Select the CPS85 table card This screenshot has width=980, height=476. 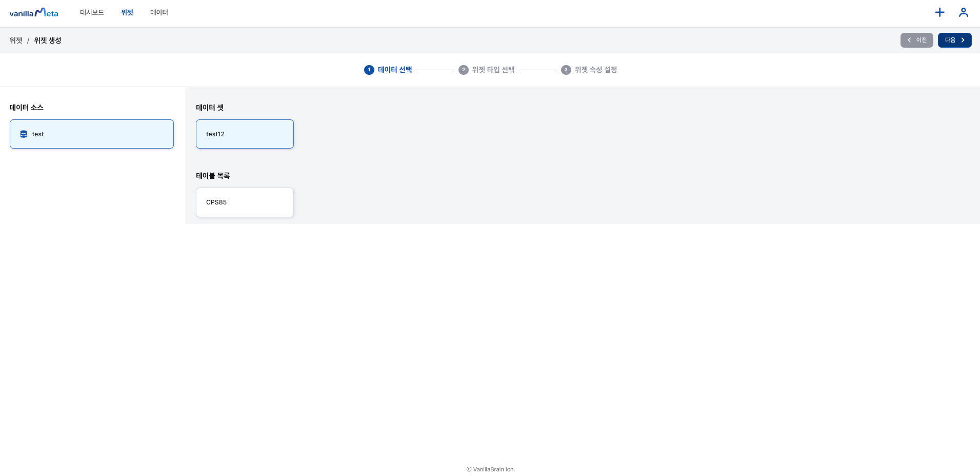[245, 202]
